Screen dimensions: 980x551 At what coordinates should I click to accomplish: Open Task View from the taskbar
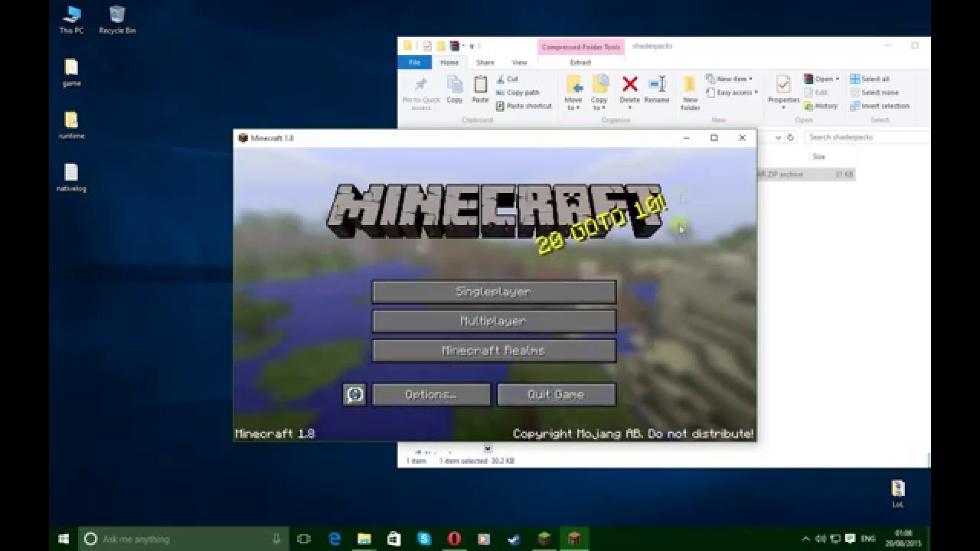point(303,539)
